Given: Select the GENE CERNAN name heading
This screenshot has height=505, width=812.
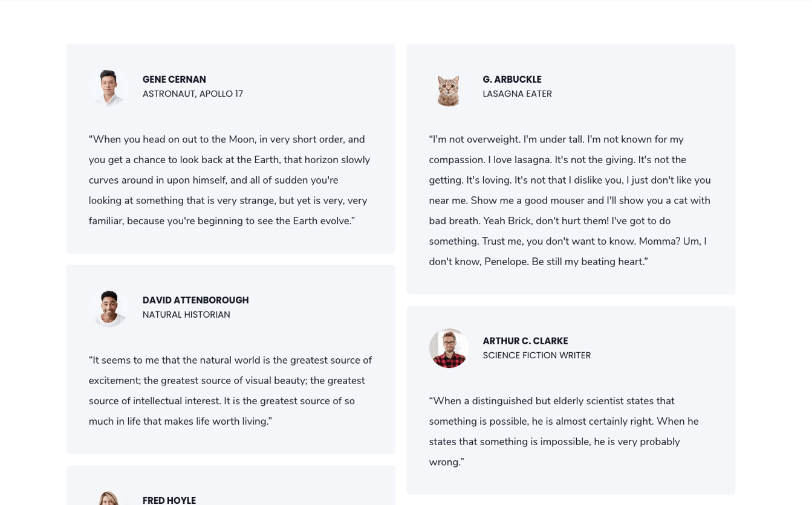Looking at the screenshot, I should pyautogui.click(x=174, y=80).
